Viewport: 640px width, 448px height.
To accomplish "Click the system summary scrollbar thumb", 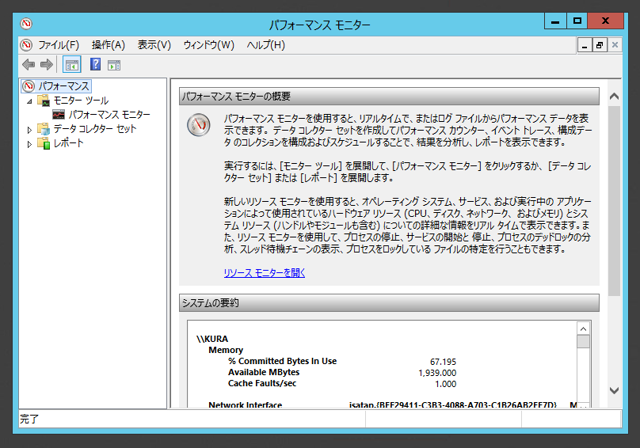I will [583, 342].
